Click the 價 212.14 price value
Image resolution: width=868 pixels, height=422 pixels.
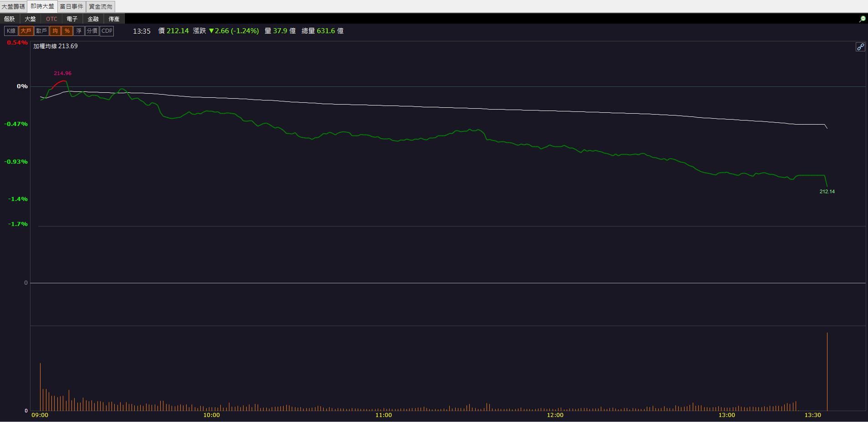coord(173,31)
